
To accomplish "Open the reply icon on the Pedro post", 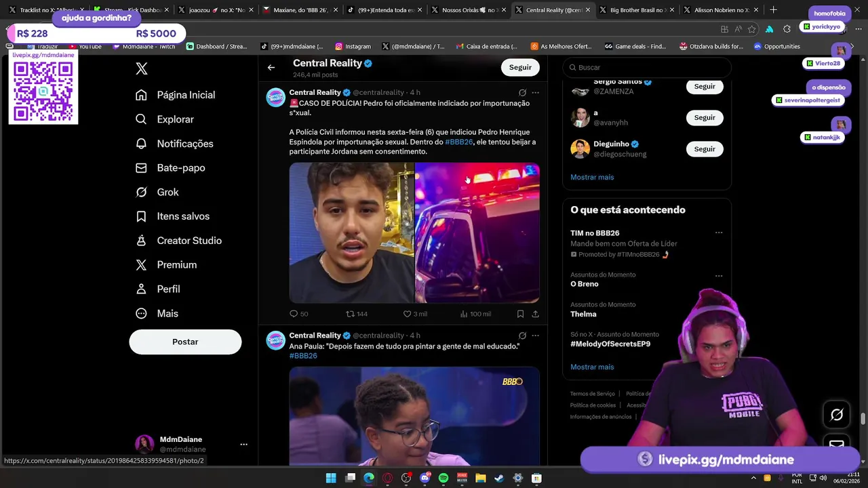I will (294, 314).
